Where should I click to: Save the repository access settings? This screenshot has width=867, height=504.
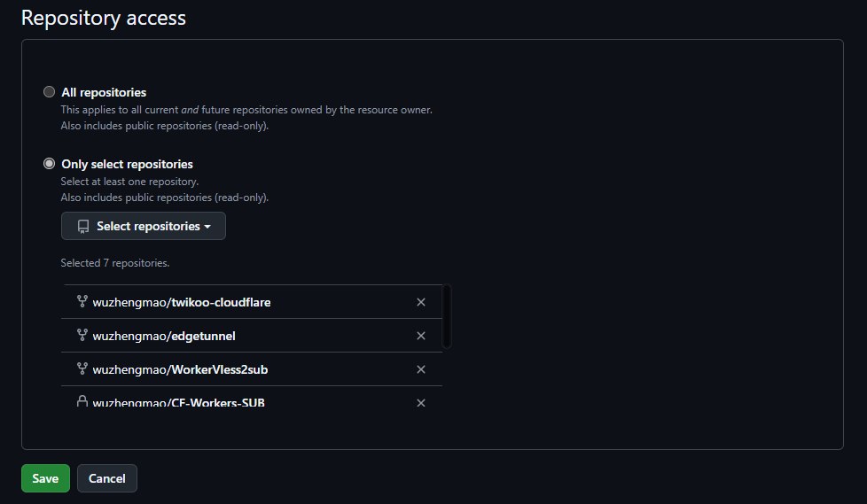[45, 478]
